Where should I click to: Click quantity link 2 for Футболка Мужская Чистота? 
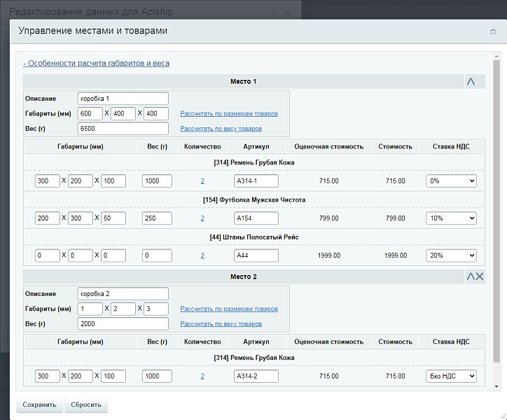(202, 218)
